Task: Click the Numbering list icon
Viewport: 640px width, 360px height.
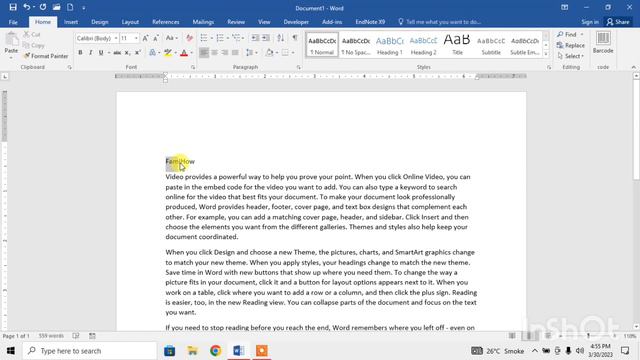Action: tap(220, 38)
